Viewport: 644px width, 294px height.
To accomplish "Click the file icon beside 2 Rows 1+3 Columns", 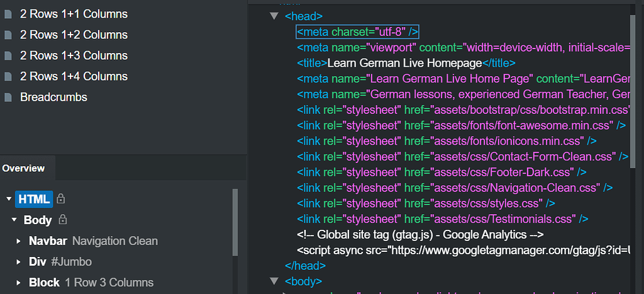I will click(x=8, y=56).
